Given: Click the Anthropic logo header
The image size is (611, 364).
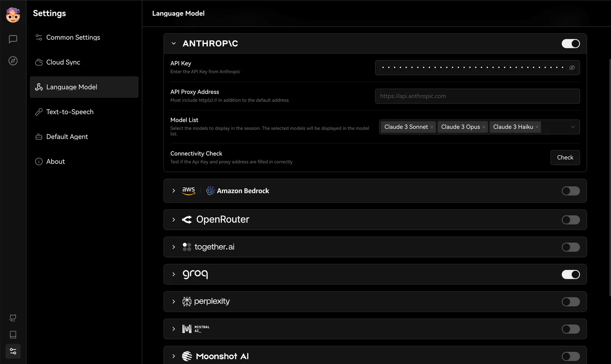Looking at the screenshot, I should pyautogui.click(x=210, y=44).
